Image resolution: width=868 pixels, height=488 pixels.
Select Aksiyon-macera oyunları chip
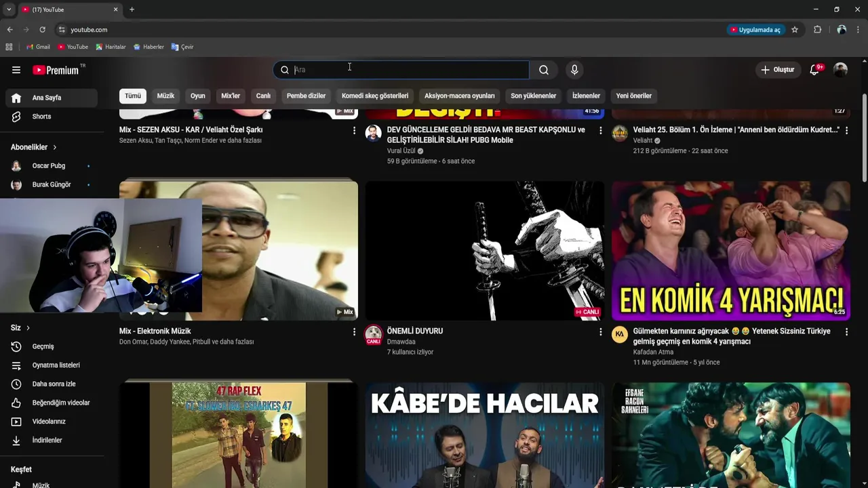(460, 96)
